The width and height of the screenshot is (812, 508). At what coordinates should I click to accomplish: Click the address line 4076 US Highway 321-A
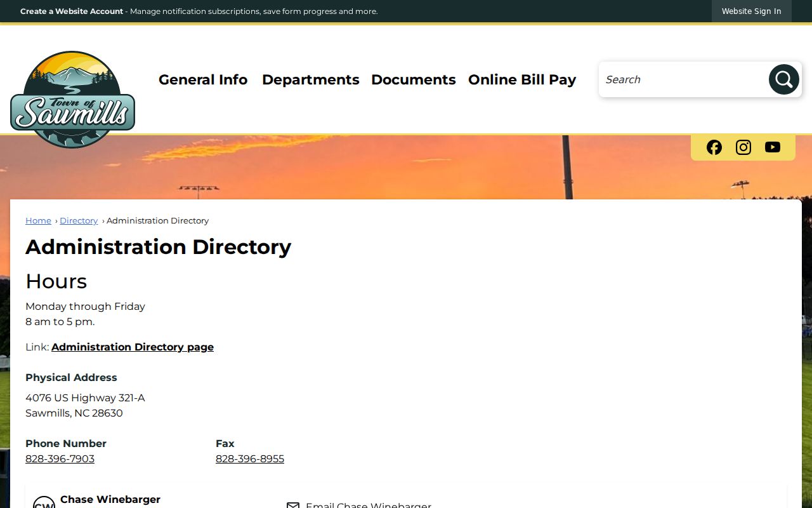click(85, 398)
